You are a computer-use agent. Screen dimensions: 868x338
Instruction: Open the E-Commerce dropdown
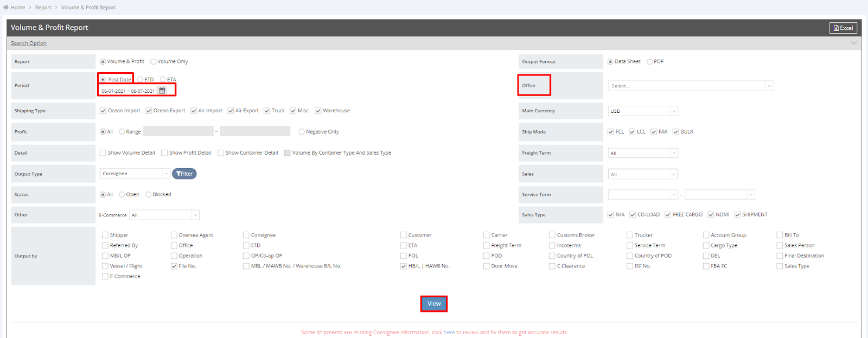tap(165, 215)
